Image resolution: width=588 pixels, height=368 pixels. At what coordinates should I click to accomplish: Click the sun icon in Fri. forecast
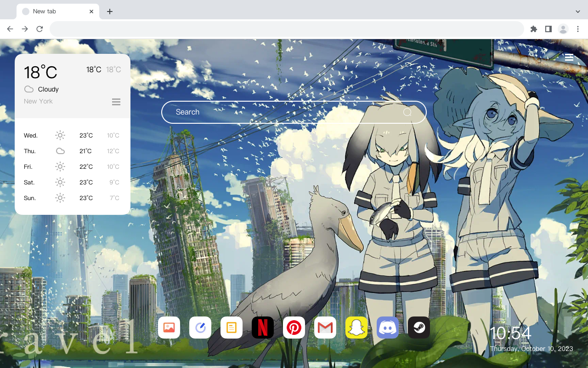click(60, 167)
